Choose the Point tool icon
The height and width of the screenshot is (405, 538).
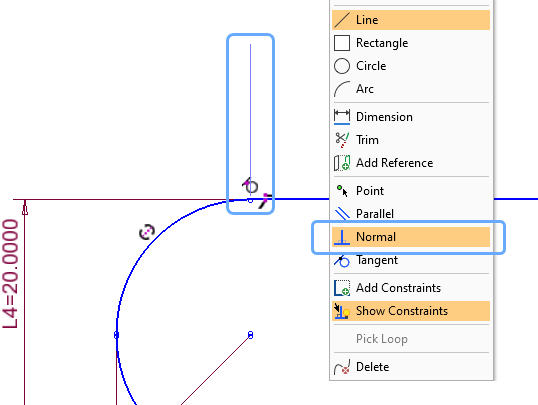(x=342, y=191)
